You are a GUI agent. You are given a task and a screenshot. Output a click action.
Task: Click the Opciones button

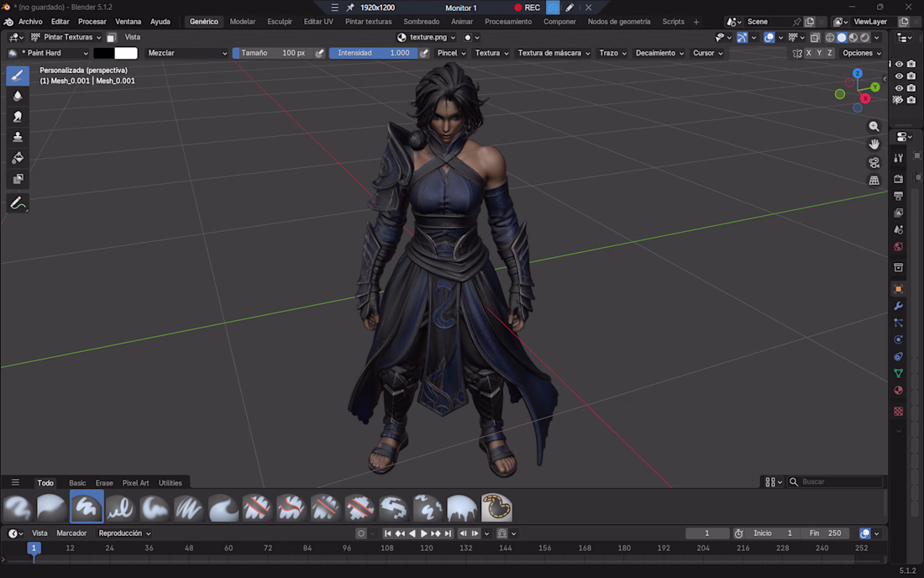(x=862, y=53)
